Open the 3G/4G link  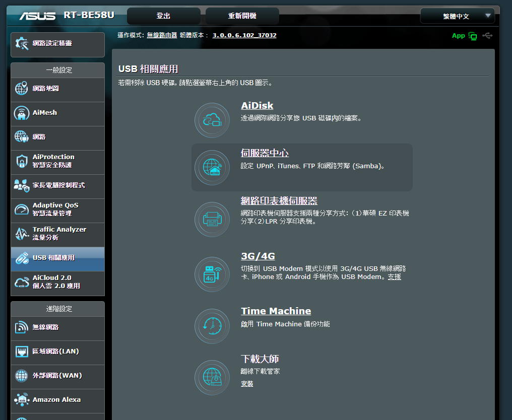[258, 256]
